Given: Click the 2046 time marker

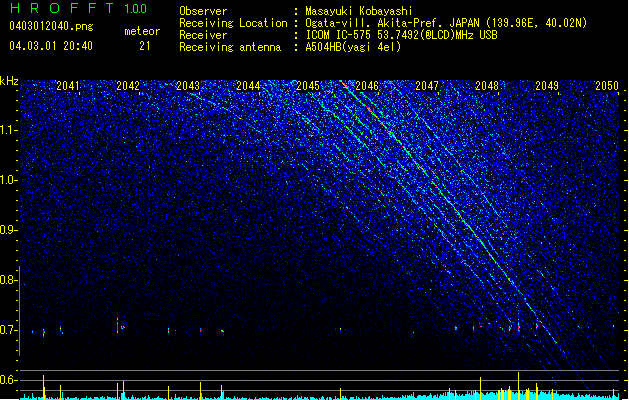Looking at the screenshot, I should coord(367,85).
